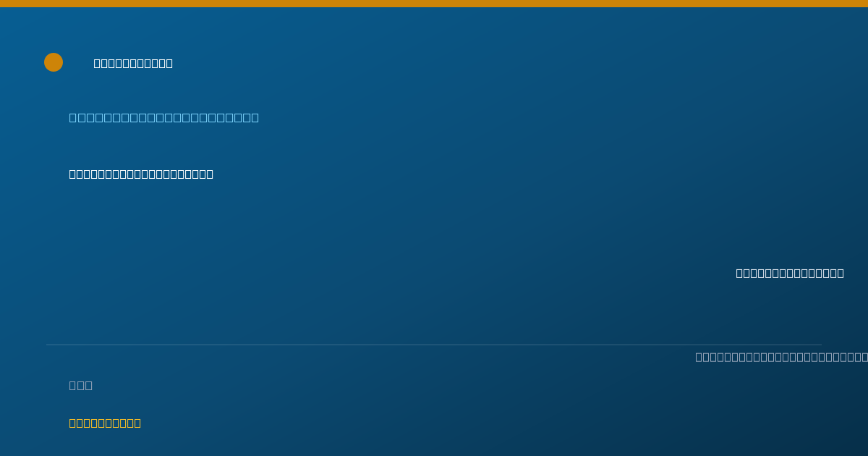The height and width of the screenshot is (456, 868).
Task: Open the yellow link text at bottom left
Action: (x=105, y=423)
